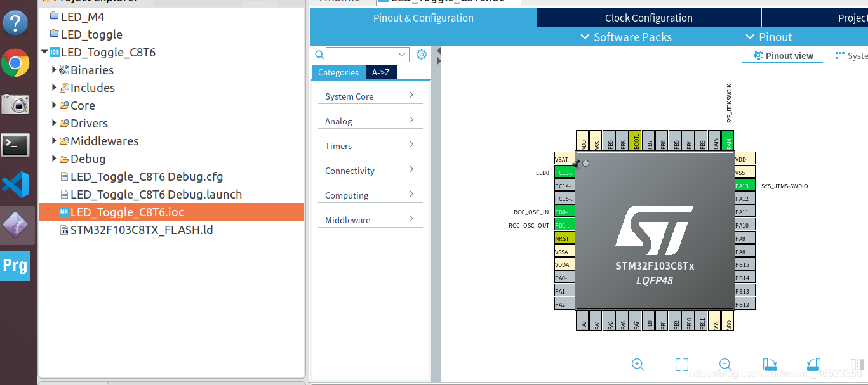
Task: Open the Help icon in the dock
Action: click(x=15, y=23)
